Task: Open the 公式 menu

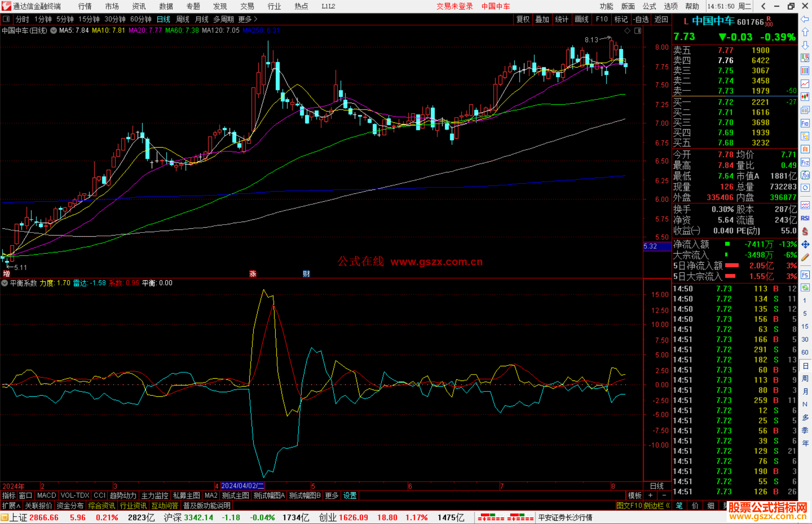Action: pyautogui.click(x=649, y=6)
